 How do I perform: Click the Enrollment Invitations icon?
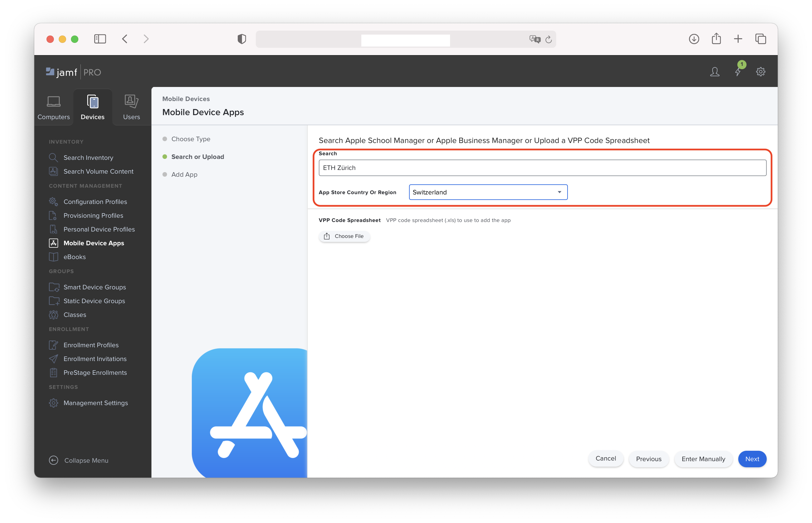54,358
